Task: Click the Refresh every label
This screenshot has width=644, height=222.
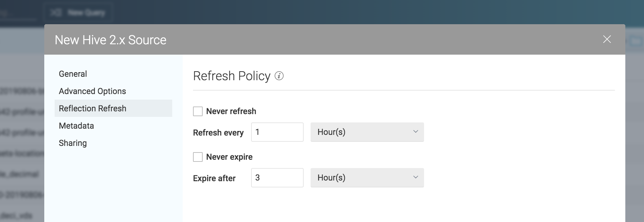Action: coord(218,133)
